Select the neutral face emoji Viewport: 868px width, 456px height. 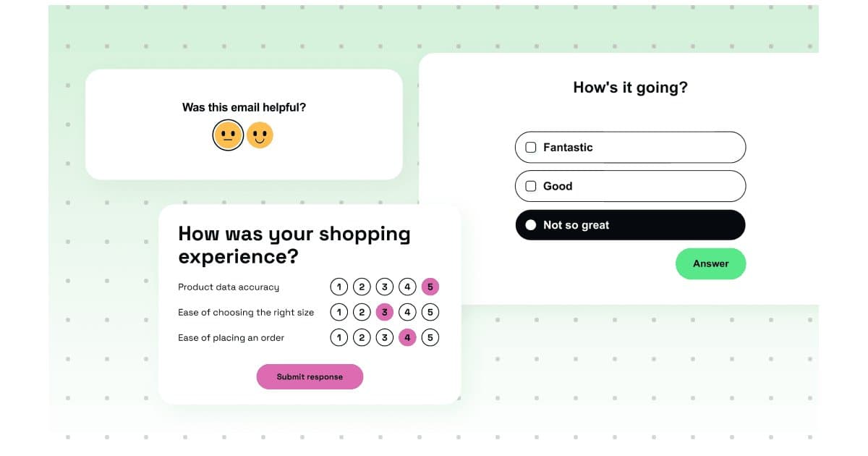(x=228, y=135)
